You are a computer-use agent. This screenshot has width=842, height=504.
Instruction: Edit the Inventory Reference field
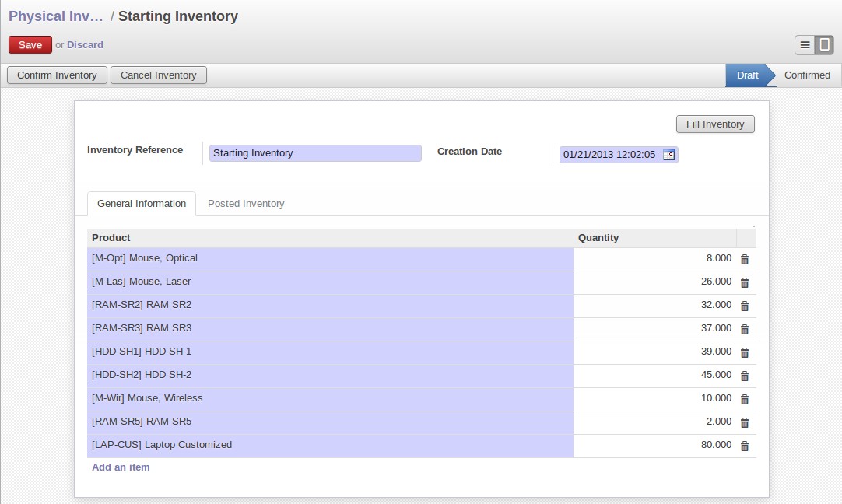pyautogui.click(x=315, y=153)
